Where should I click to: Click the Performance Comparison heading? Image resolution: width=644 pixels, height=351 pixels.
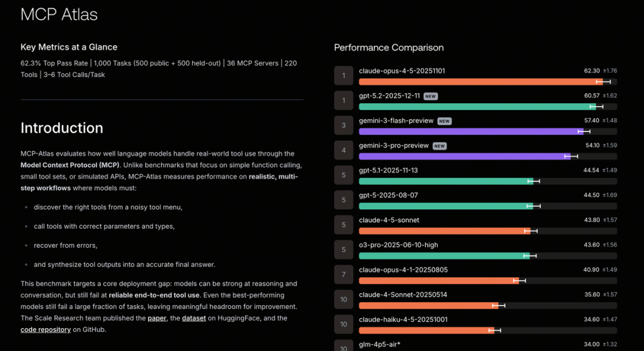click(389, 48)
